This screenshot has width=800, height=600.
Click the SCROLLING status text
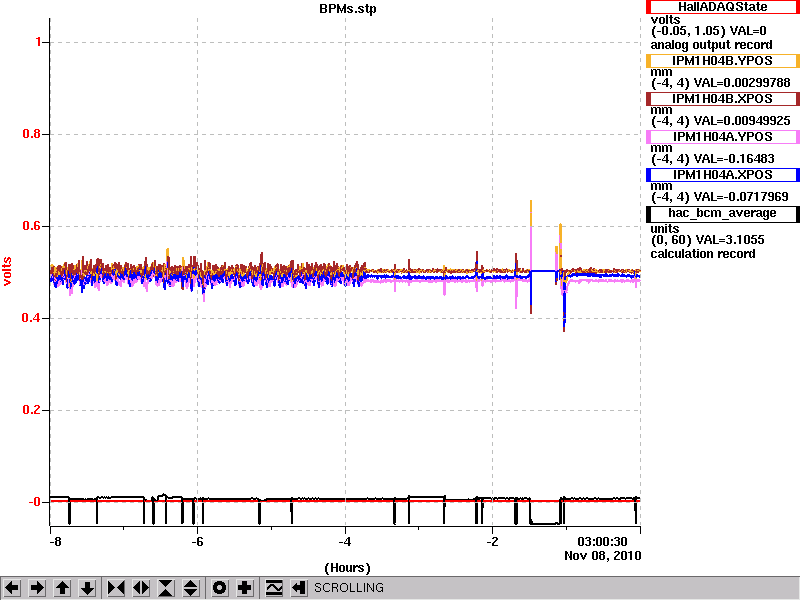pos(349,588)
